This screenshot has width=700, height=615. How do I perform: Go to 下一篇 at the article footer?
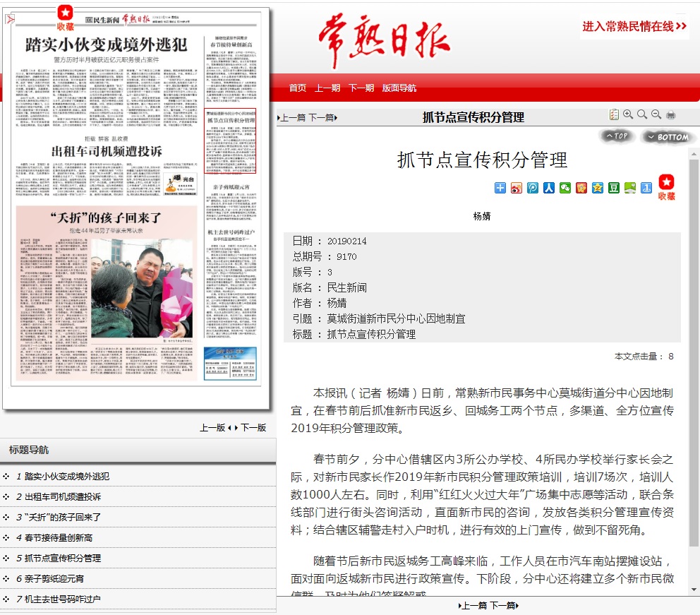pos(505,606)
